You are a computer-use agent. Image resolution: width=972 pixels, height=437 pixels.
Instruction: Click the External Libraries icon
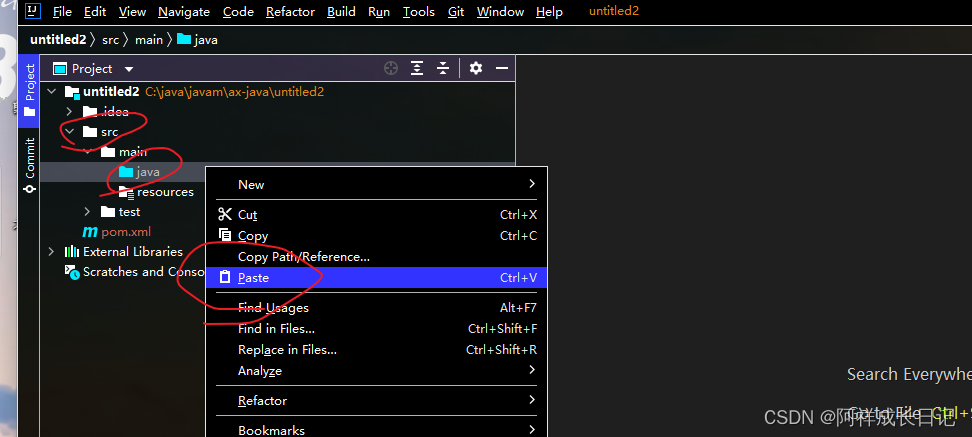(72, 252)
